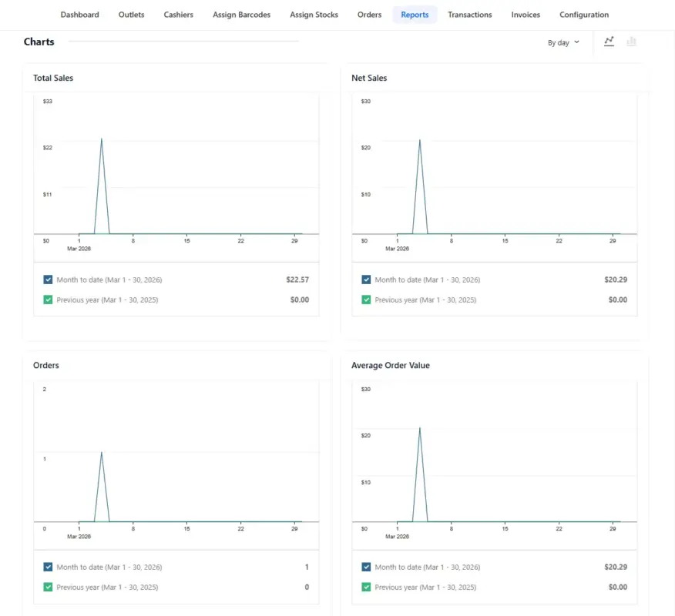Screen dimensions: 675x616
Task: Open the Configuration tab
Action: tap(584, 15)
